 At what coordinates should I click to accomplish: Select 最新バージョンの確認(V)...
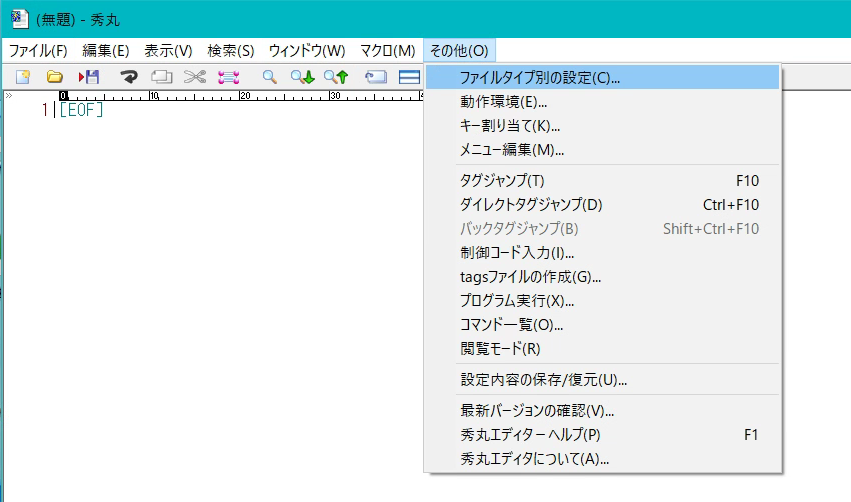pyautogui.click(x=602, y=410)
